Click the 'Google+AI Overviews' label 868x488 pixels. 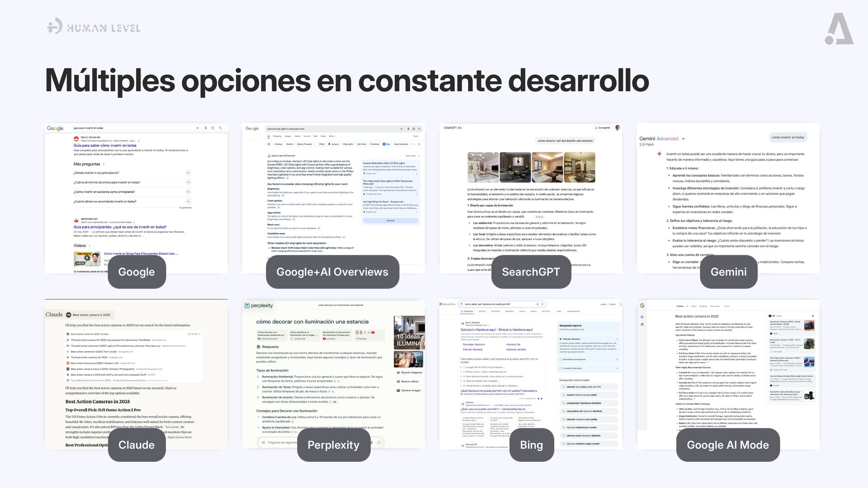click(332, 272)
